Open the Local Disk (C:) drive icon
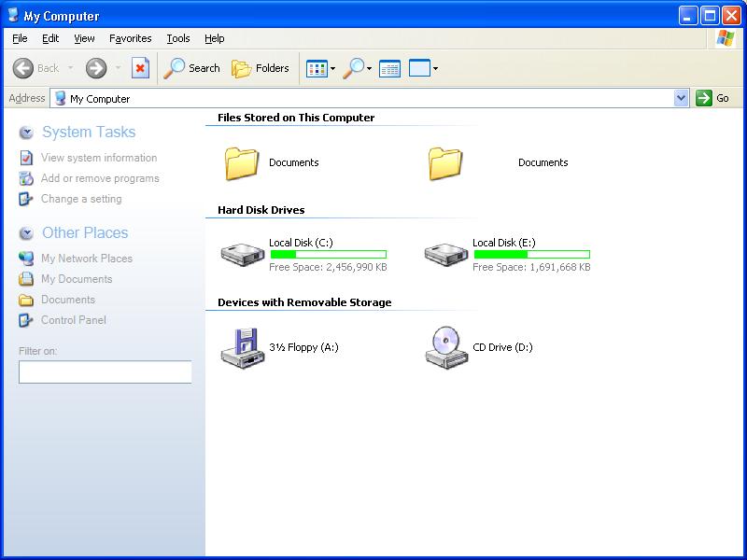The width and height of the screenshot is (747, 560). (243, 254)
